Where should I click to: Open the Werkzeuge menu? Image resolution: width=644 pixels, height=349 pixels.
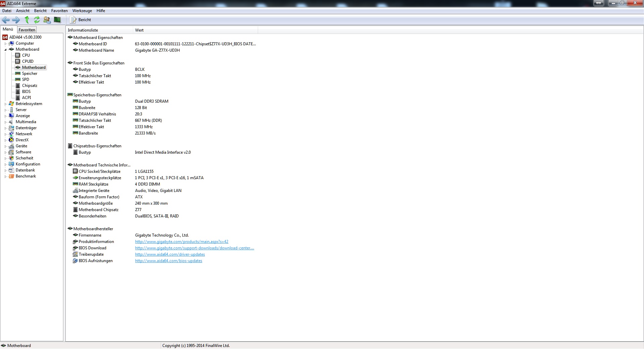point(82,11)
